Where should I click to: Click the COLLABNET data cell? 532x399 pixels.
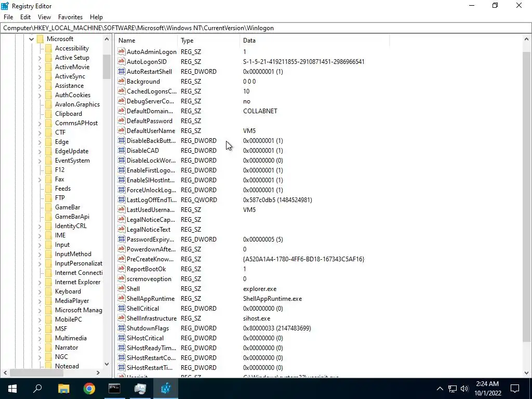260,111
